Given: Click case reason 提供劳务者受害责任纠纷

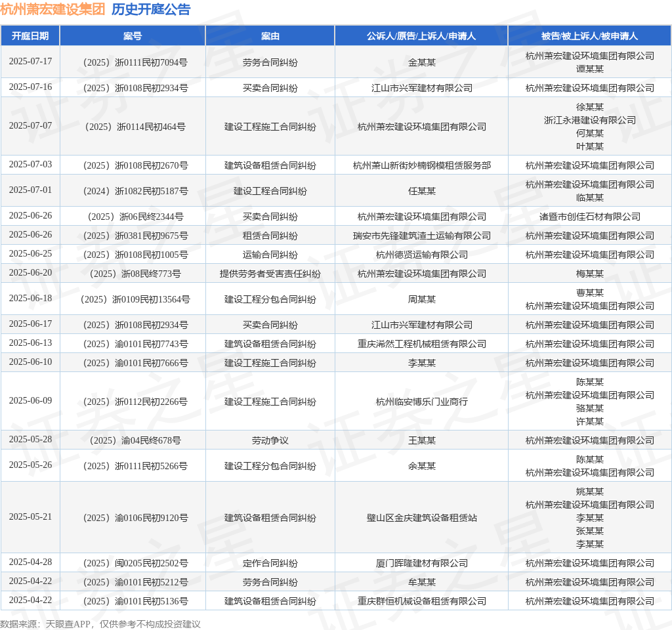Looking at the screenshot, I should tap(270, 274).
